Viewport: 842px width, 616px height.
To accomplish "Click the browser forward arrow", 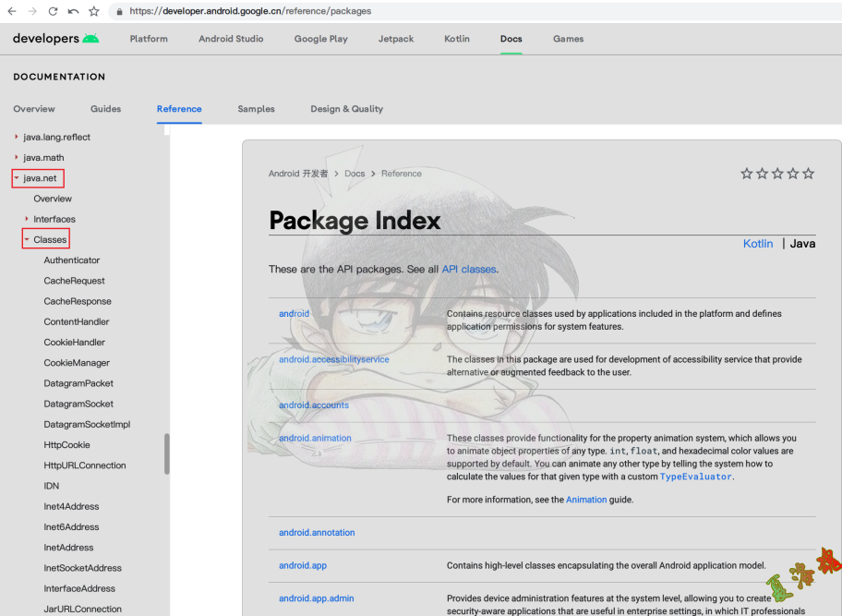I will (32, 12).
